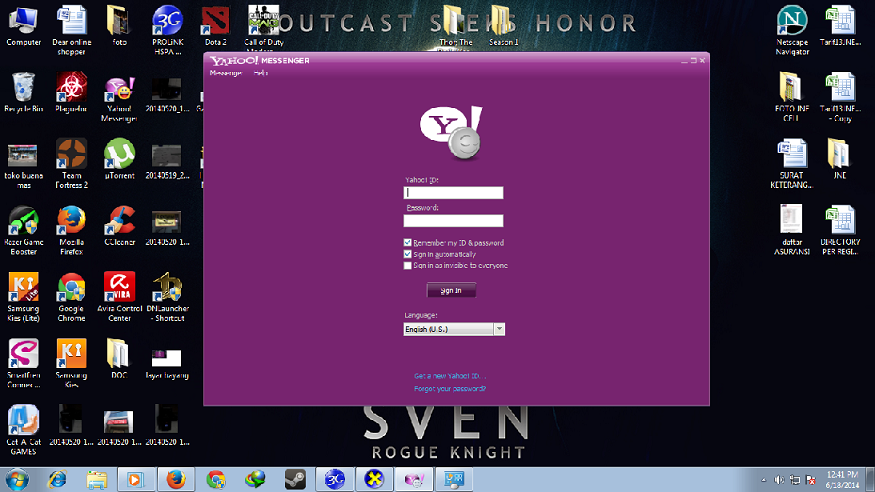
Task: Open DIRECTORY PER REGI spreadsheet icon
Action: 840,230
